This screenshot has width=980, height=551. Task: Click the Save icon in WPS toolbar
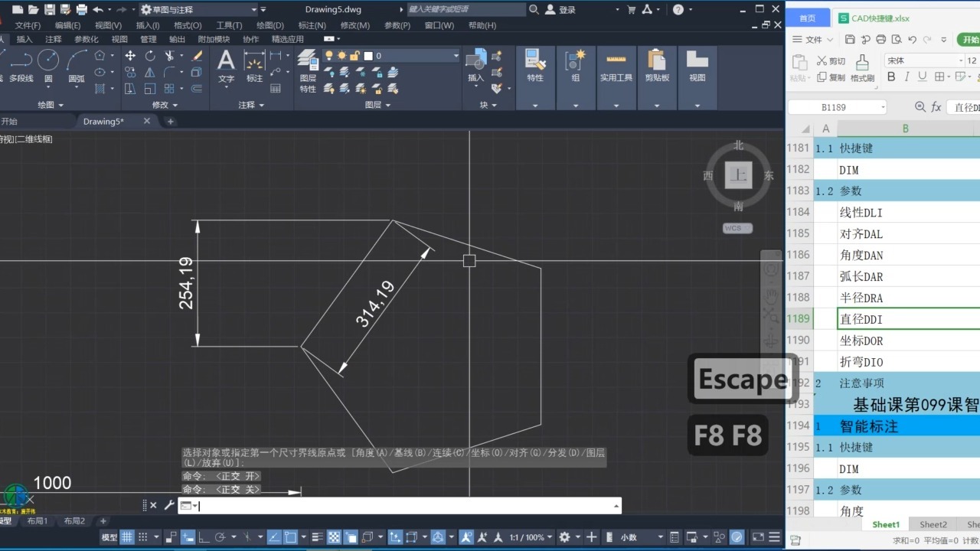point(850,39)
